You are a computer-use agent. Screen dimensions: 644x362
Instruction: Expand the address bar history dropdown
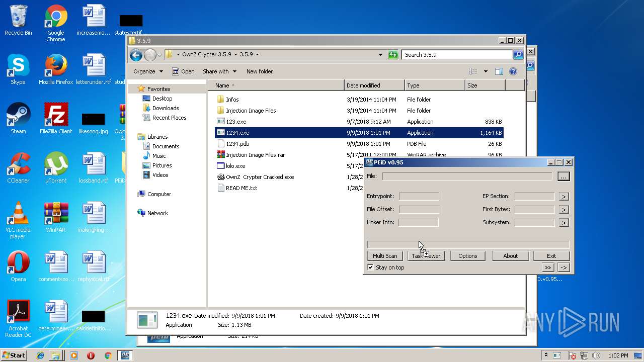coord(381,55)
